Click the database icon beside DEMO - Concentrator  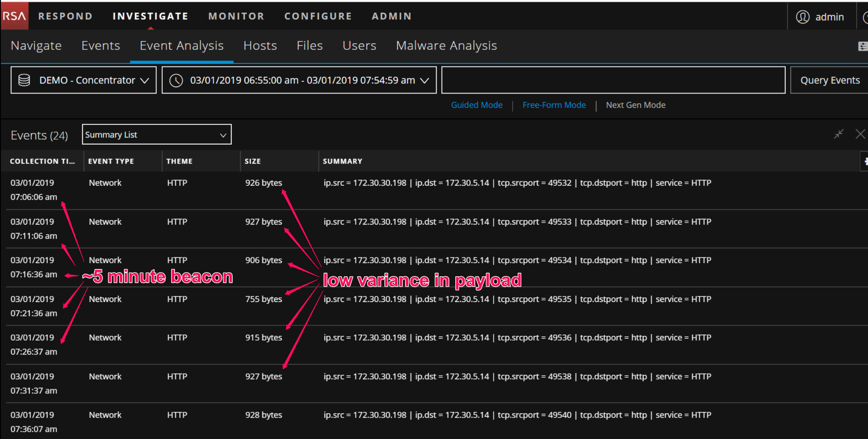[24, 80]
